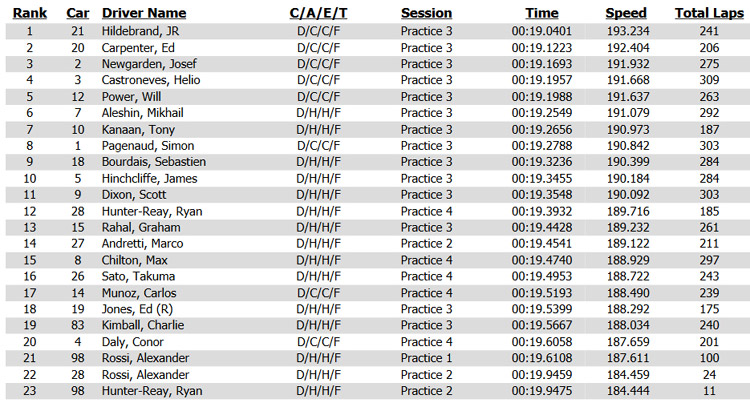Select total laps value 309
The width and height of the screenshot is (750, 403).
click(x=709, y=80)
